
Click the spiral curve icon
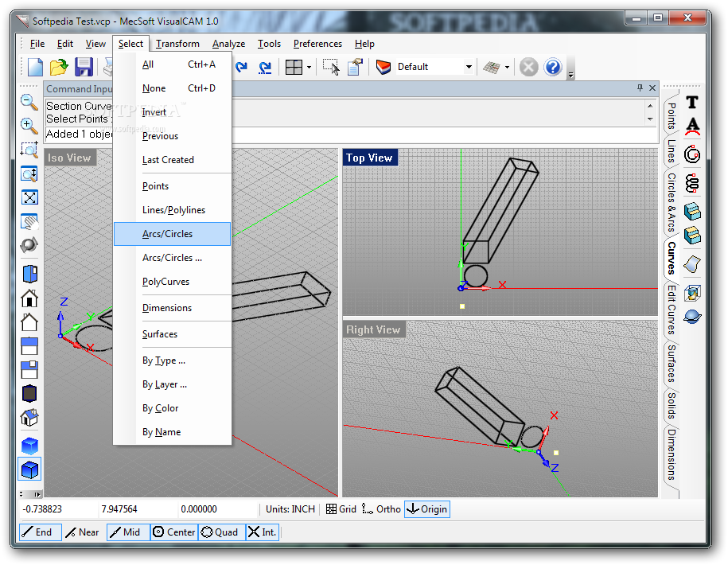click(692, 154)
